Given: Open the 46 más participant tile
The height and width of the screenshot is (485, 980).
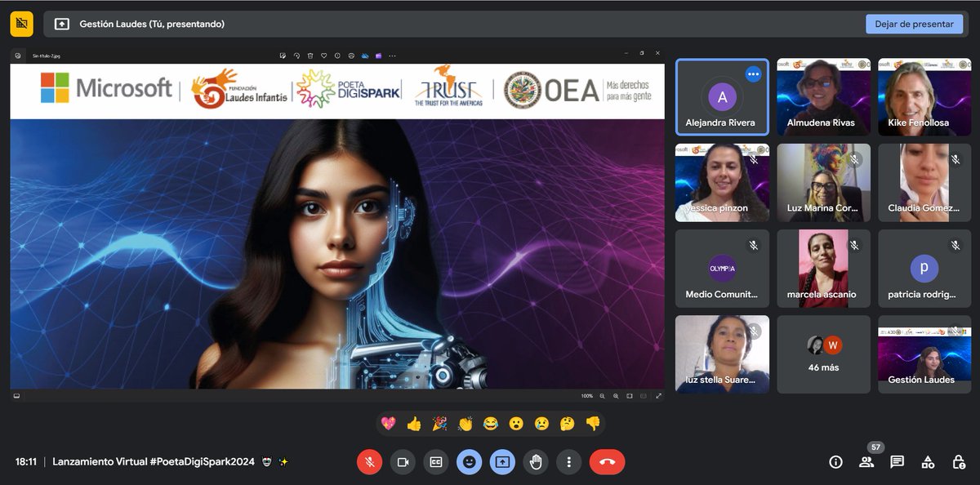Looking at the screenshot, I should [823, 354].
